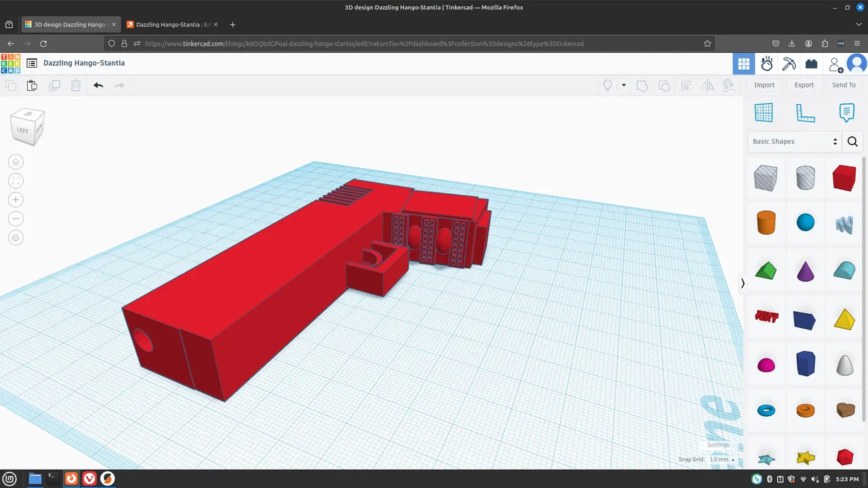Zoom in with the plus button
This screenshot has width=868, height=488.
pyautogui.click(x=16, y=200)
